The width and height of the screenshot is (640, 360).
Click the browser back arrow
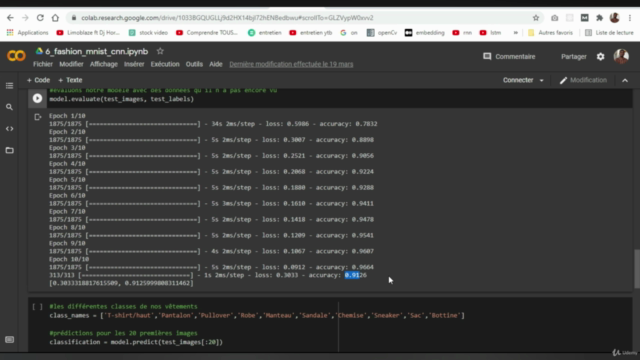(10, 18)
